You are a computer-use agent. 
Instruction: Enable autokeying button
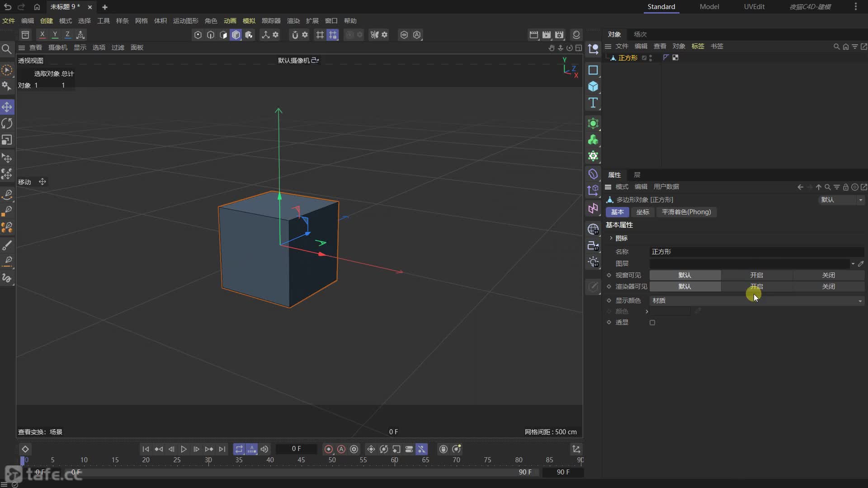click(x=341, y=449)
